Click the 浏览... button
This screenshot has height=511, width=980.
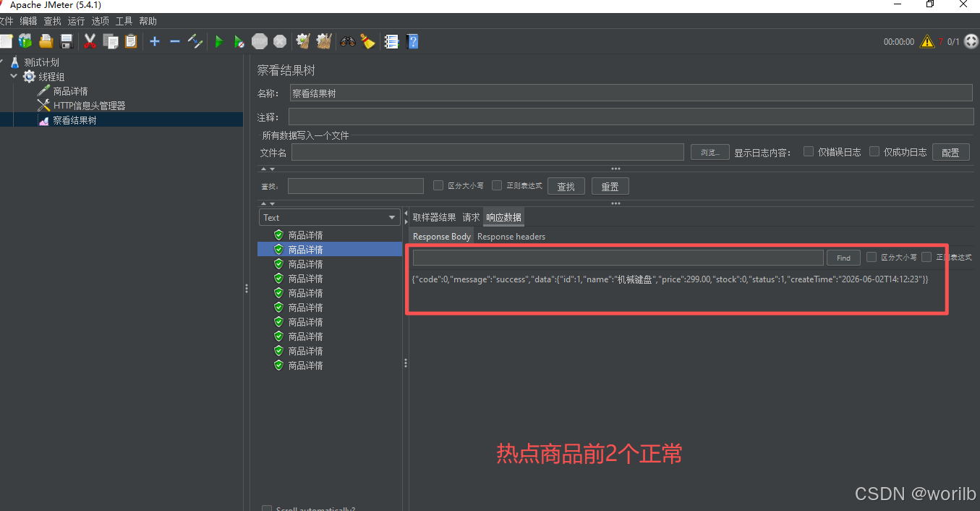pos(710,152)
